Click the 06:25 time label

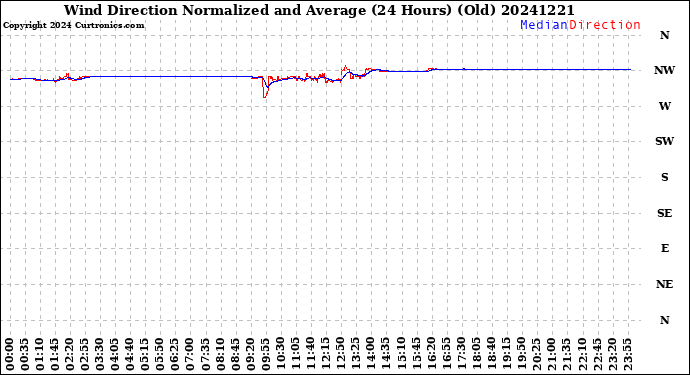coord(175,355)
